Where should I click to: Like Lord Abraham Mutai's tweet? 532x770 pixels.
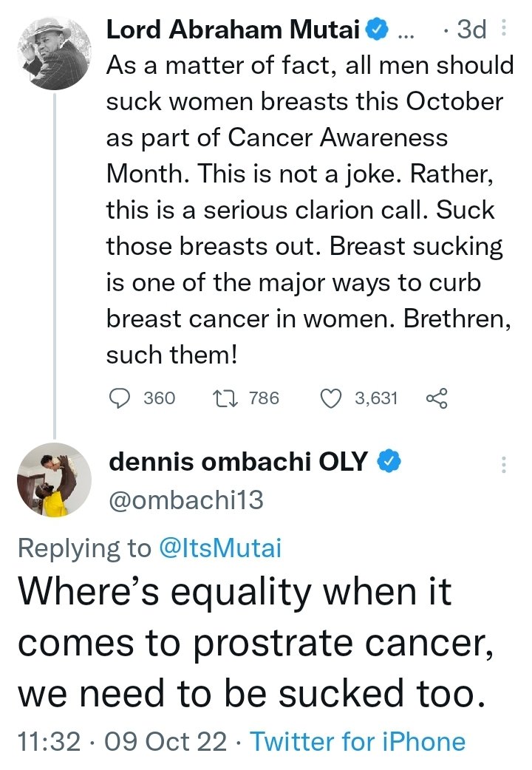tap(330, 399)
